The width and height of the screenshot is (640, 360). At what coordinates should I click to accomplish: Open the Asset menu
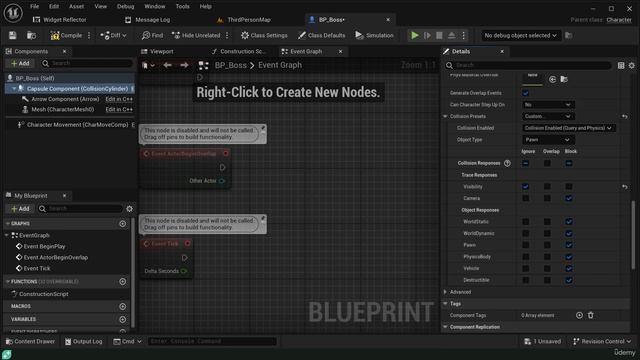[76, 7]
